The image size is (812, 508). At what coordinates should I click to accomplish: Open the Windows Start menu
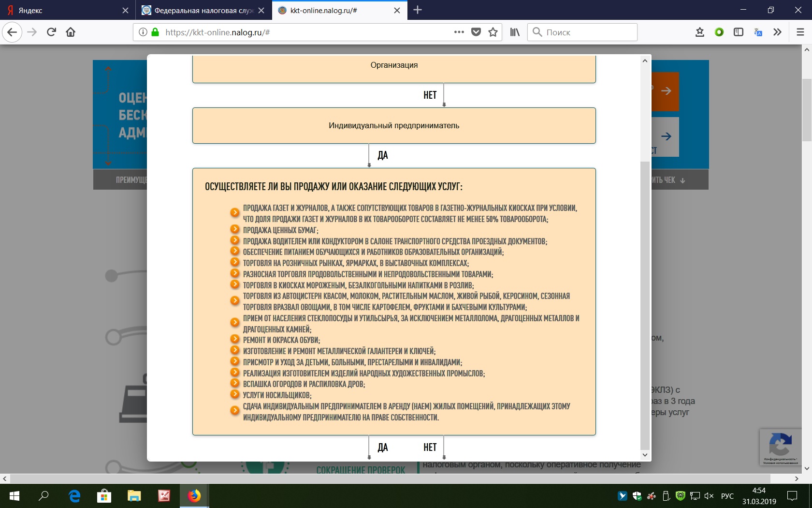click(x=14, y=496)
